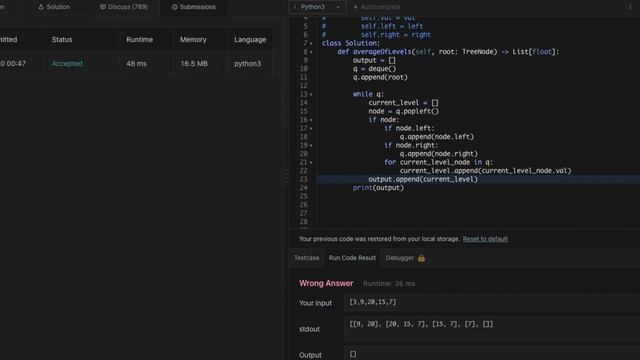This screenshot has height=360, width=640.
Task: Click the info icon at editor top right
Action: pyautogui.click(x=630, y=7)
